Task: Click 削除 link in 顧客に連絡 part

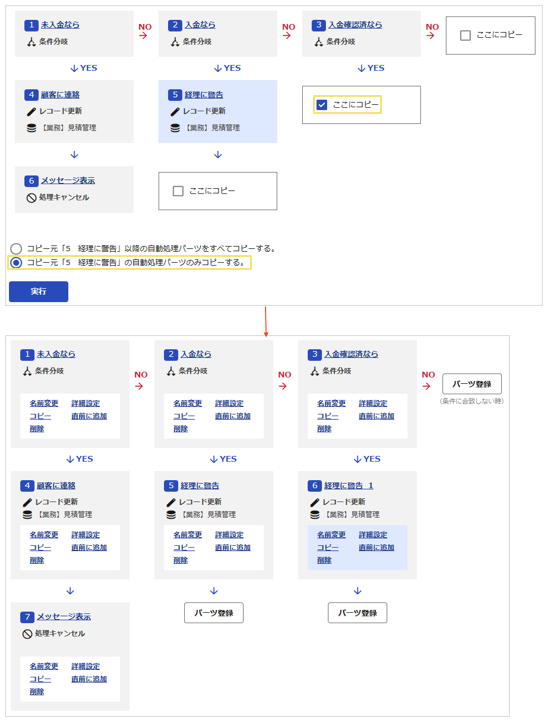Action: point(37,560)
